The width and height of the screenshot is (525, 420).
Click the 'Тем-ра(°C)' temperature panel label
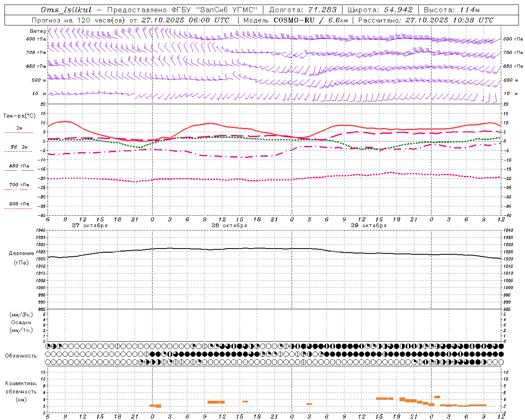click(19, 116)
